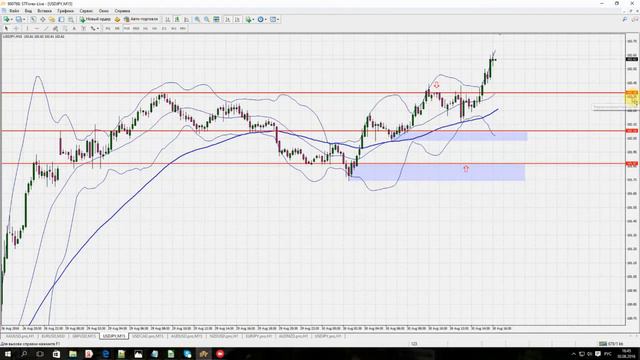
Task: Zoom out on the chart
Action: pos(207,19)
